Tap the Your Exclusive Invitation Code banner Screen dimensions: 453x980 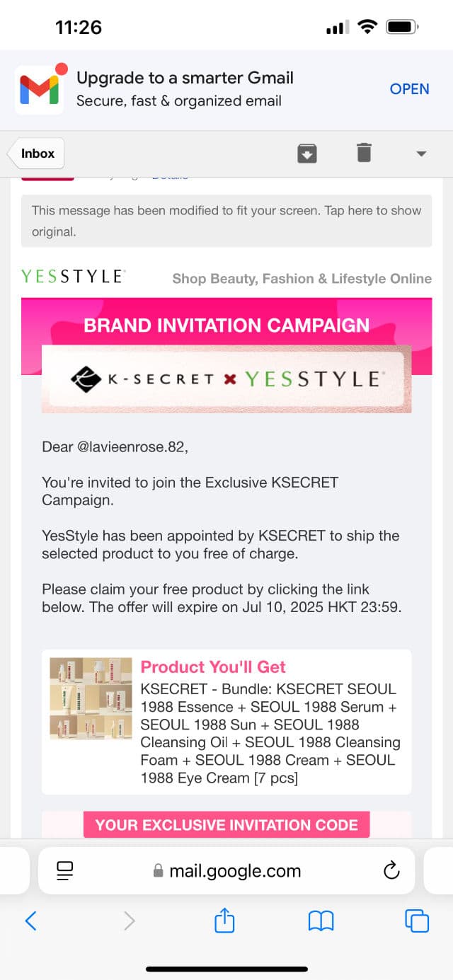click(x=226, y=824)
